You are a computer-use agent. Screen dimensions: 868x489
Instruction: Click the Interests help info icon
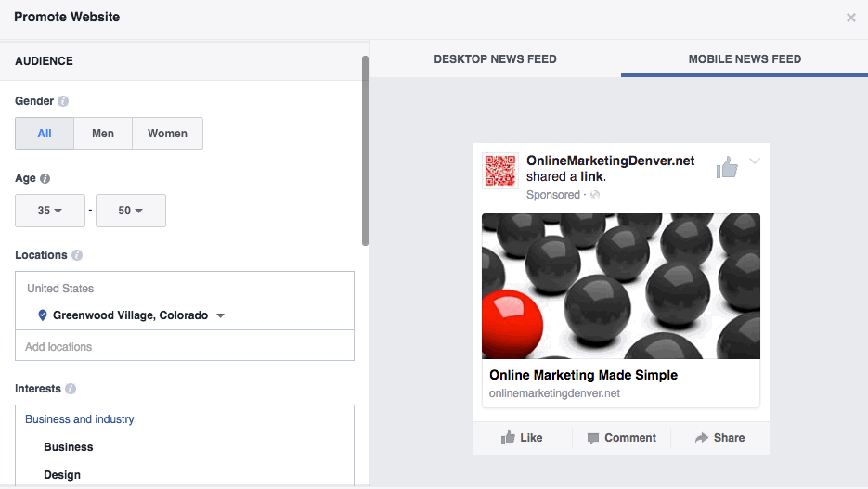pyautogui.click(x=71, y=389)
